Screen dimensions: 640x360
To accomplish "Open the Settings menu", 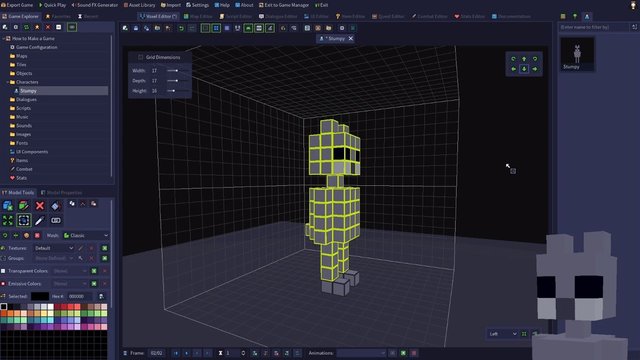I will coord(197,5).
